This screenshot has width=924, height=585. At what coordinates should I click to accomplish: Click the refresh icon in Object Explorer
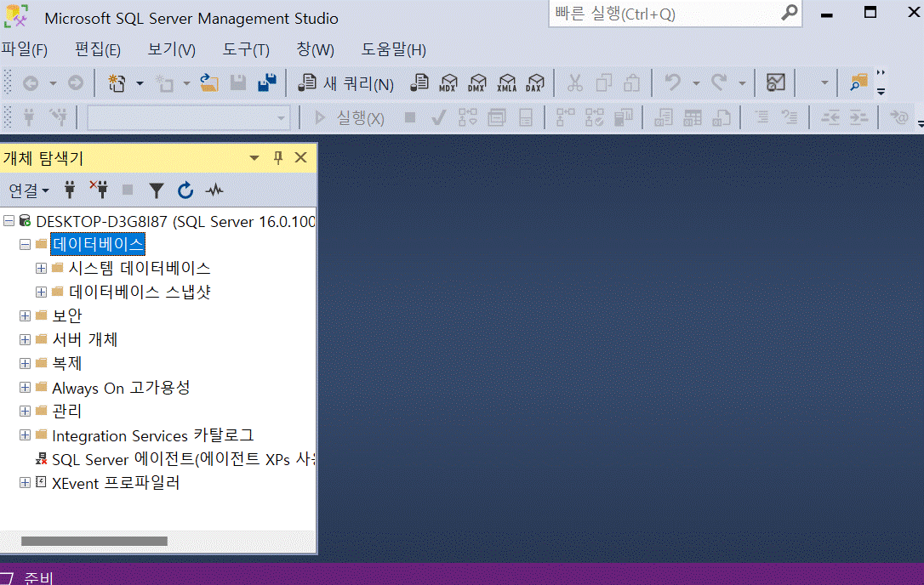click(x=185, y=190)
